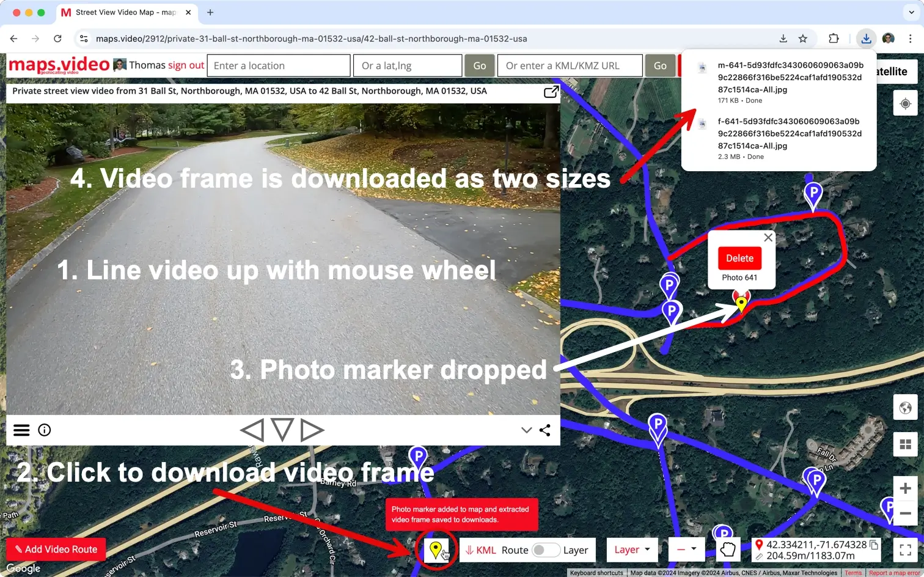Viewport: 924px width, 577px height.
Task: Open the Layer dropdown
Action: pyautogui.click(x=632, y=549)
